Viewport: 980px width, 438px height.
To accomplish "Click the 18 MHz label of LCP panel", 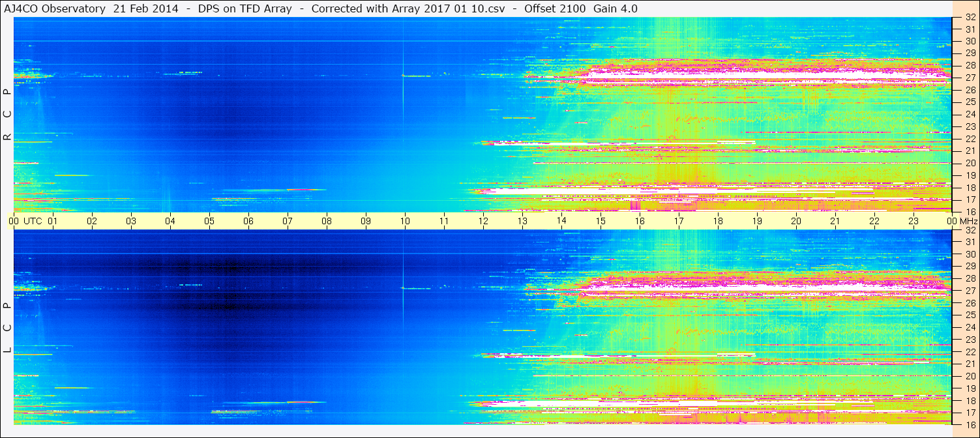I will pos(970,401).
